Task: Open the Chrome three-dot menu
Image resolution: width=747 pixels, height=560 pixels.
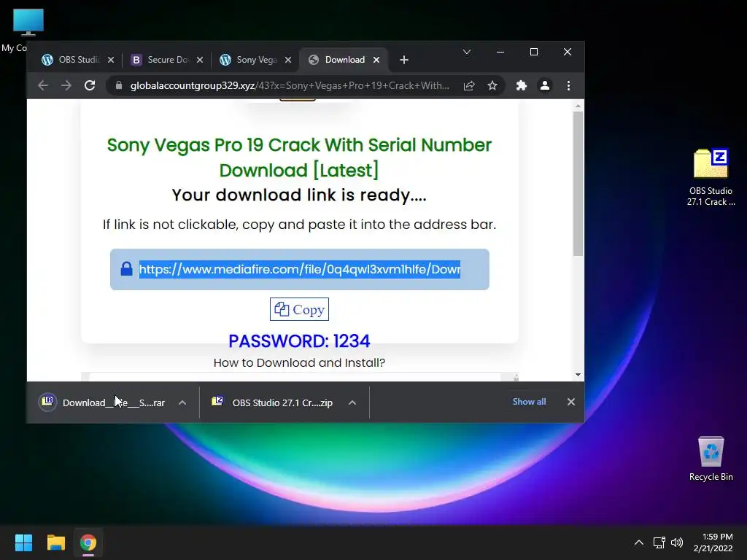Action: pyautogui.click(x=568, y=86)
